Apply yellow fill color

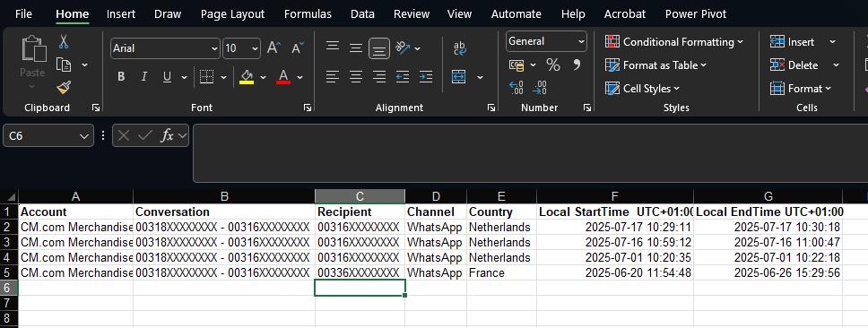point(247,77)
